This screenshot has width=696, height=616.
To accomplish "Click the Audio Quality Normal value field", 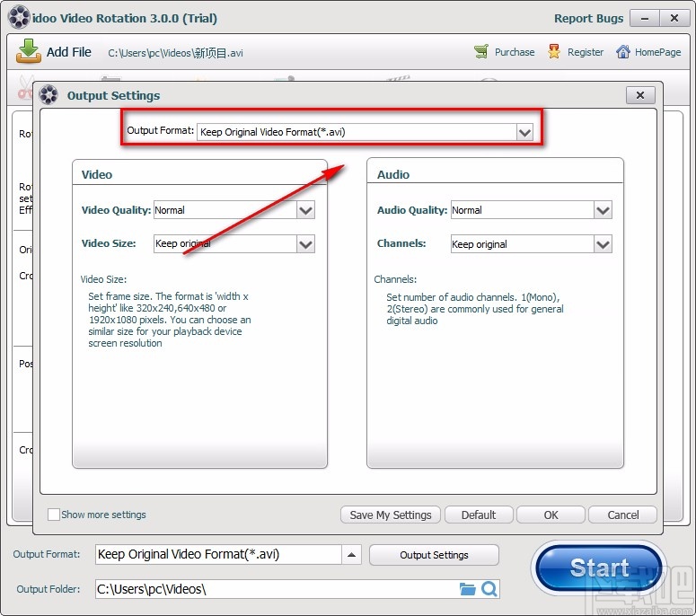I will pos(522,210).
